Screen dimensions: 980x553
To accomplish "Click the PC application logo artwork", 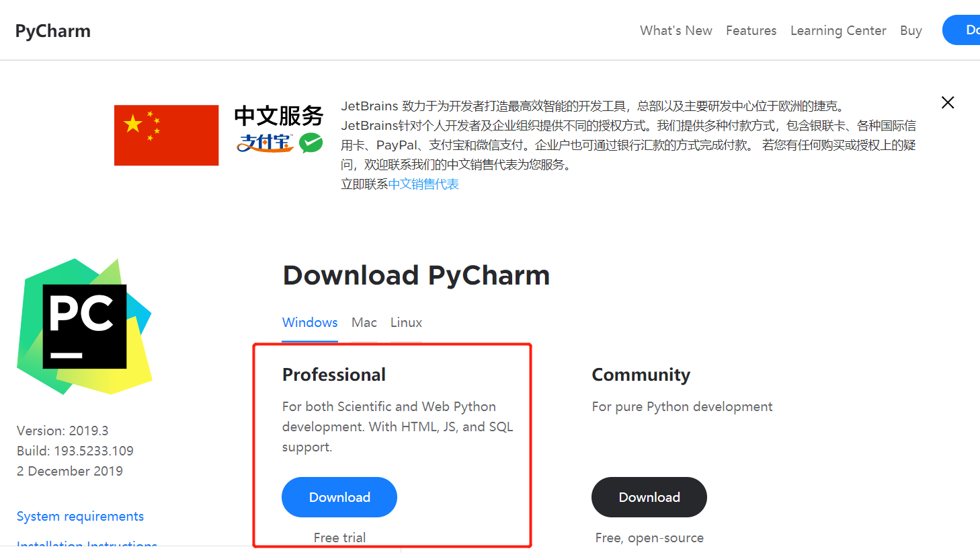I will [84, 326].
